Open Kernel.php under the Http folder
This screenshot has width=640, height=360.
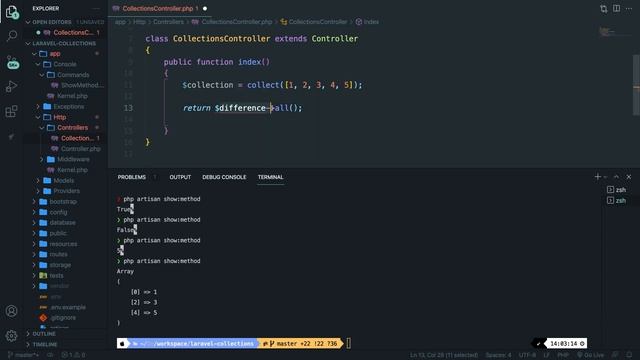click(72, 170)
